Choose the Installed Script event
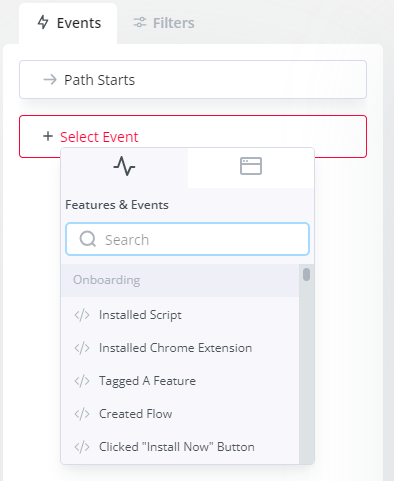The height and width of the screenshot is (481, 394). pos(180,315)
